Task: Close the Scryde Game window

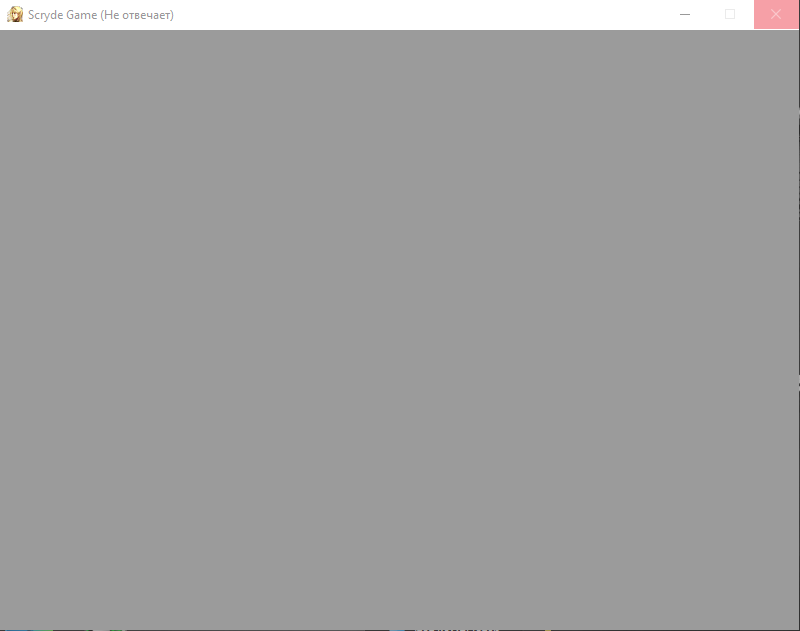Action: (775, 15)
